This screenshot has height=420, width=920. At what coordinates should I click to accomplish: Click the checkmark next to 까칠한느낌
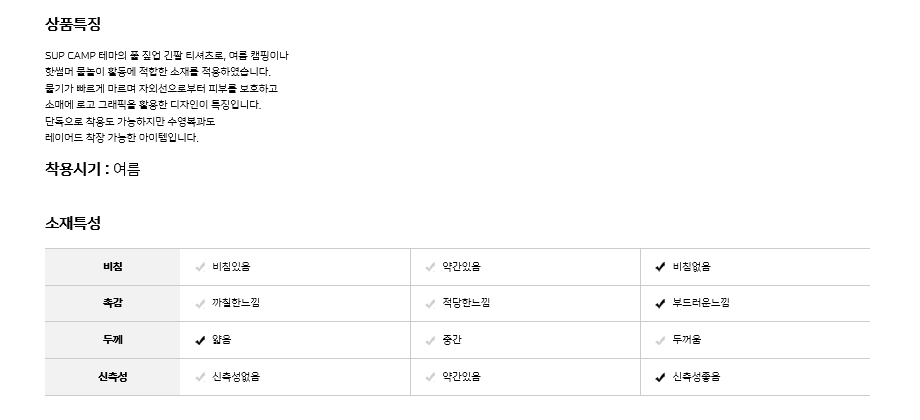point(200,303)
